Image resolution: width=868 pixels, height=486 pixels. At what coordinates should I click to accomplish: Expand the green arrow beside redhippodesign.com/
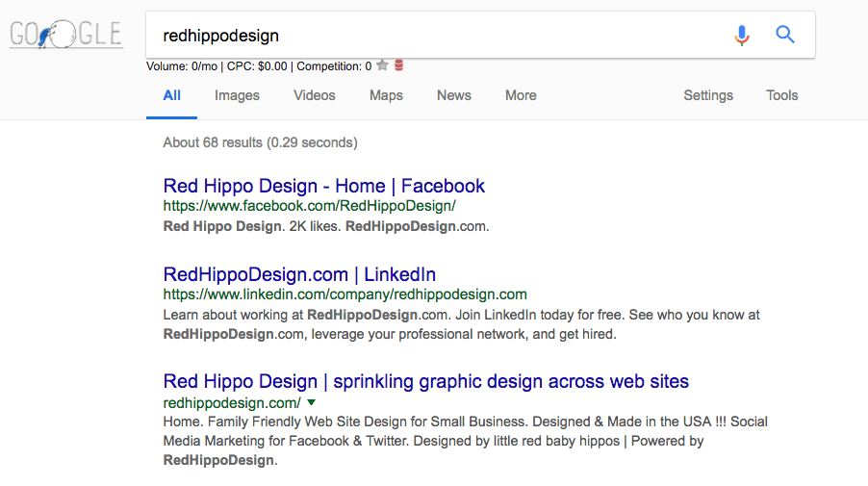[x=311, y=402]
